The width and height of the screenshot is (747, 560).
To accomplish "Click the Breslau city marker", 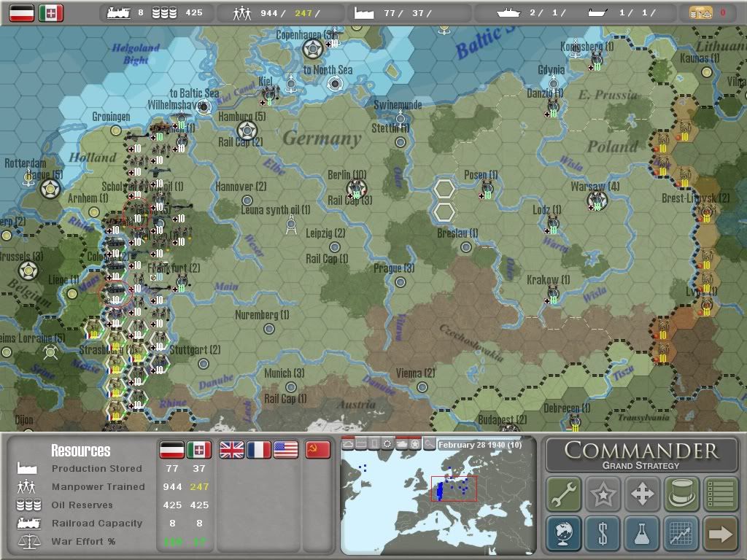I will point(465,247).
